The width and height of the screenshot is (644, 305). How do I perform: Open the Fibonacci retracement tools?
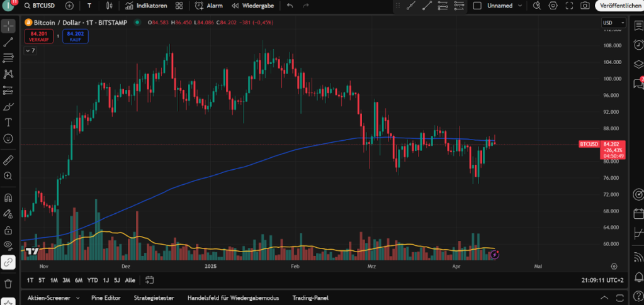8,58
